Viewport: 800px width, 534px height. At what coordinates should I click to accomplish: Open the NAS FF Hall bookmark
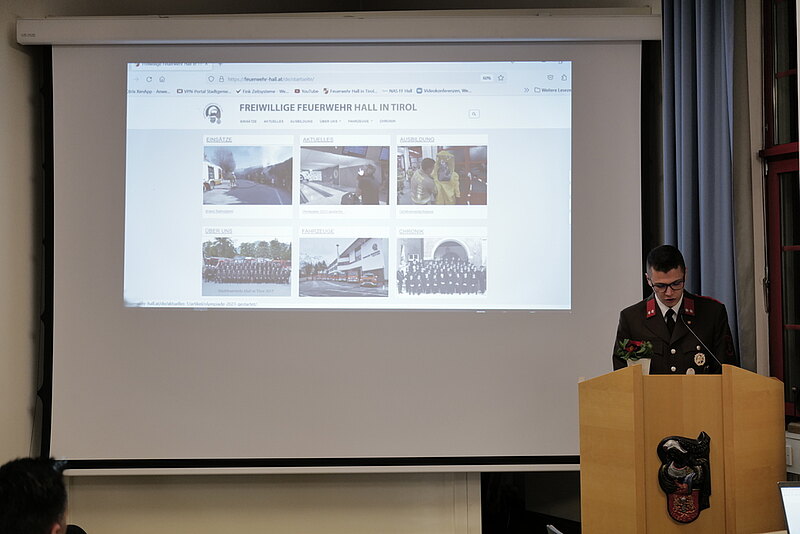coord(397,91)
